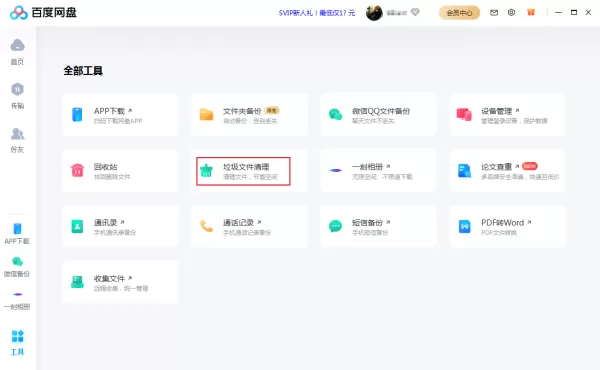
Task: Click the SVIP新人礼 promotion link
Action: (317, 13)
